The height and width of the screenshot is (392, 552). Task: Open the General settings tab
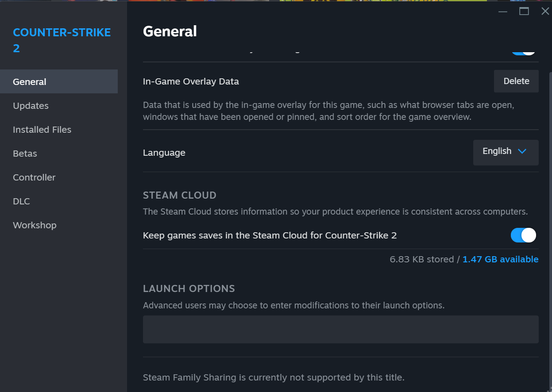pos(30,82)
